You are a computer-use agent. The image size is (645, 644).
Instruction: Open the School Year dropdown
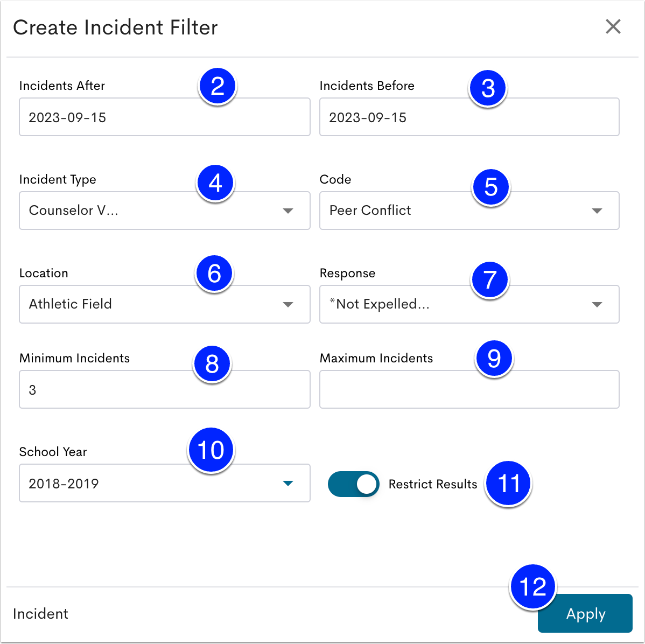click(165, 483)
